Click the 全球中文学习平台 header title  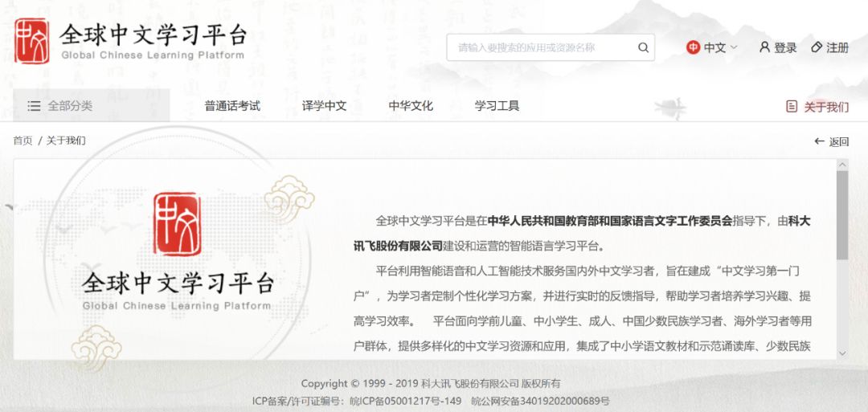click(153, 35)
